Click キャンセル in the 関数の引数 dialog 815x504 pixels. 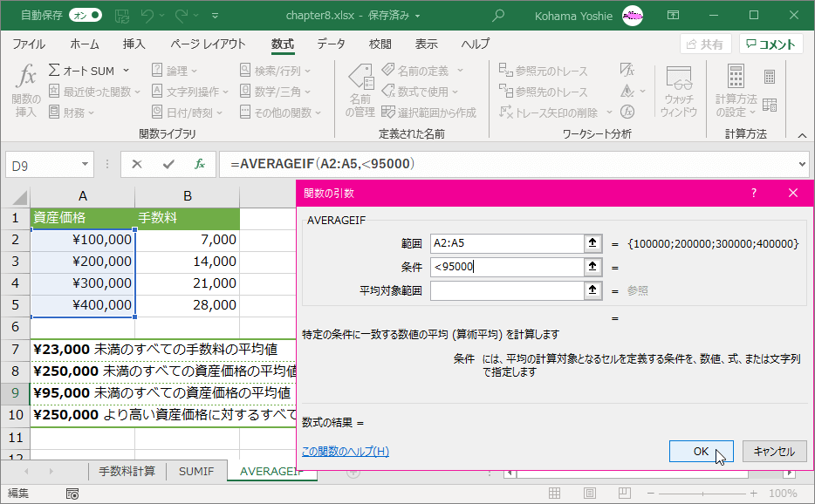[775, 451]
